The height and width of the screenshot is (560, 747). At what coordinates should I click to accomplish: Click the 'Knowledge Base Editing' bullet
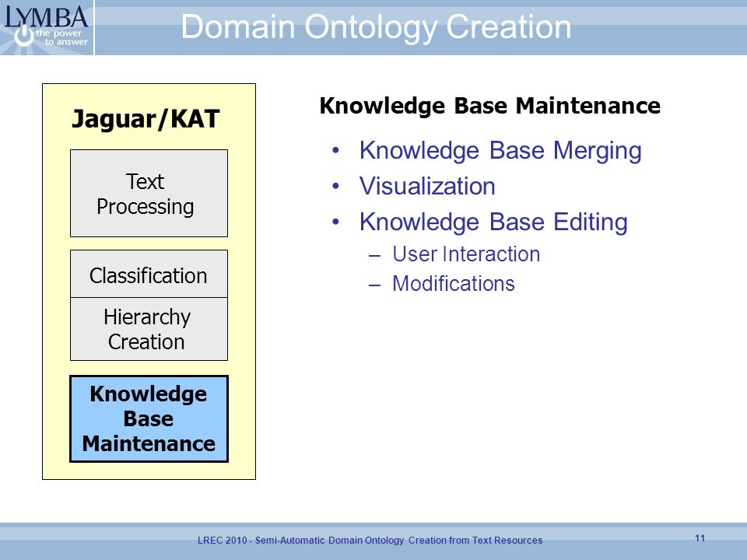(x=493, y=222)
